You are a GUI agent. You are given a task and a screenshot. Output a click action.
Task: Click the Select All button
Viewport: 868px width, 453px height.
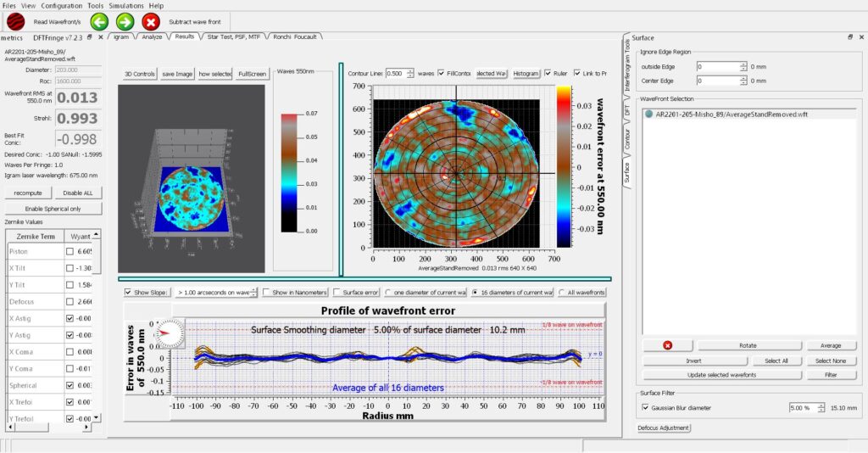tap(776, 361)
